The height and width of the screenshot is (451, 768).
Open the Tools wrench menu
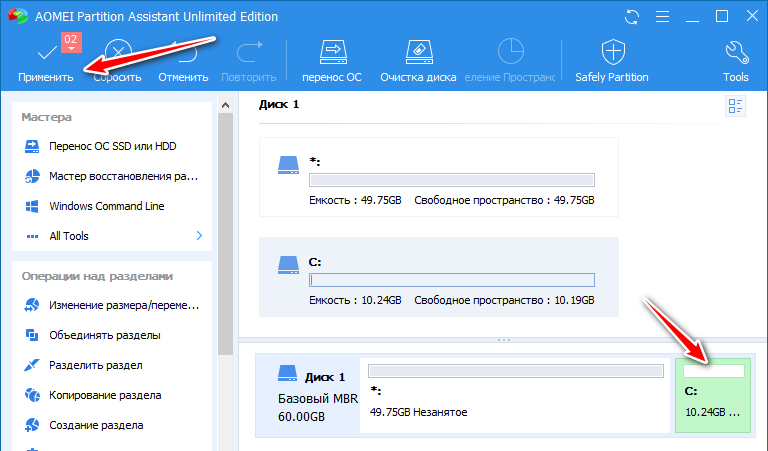click(x=736, y=61)
